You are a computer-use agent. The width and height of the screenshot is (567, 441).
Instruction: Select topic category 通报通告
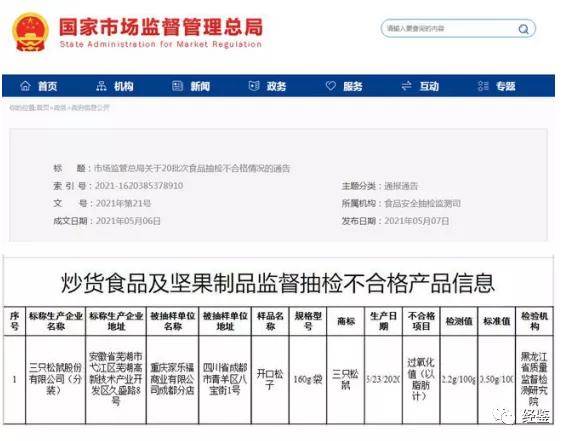401,186
